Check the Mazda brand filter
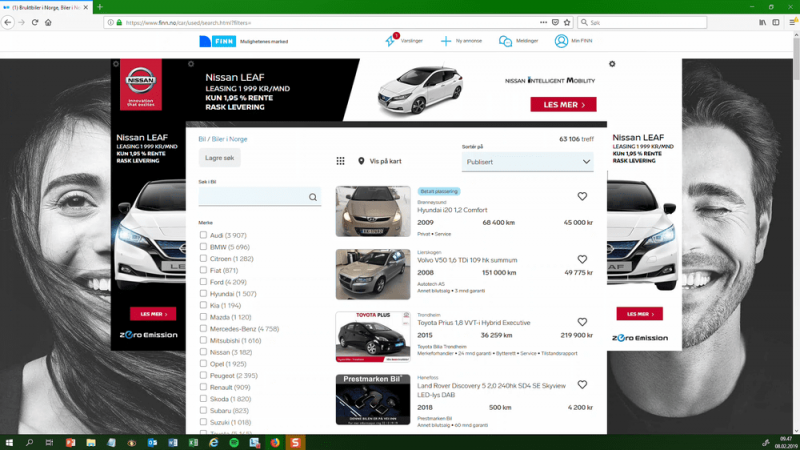Image resolution: width=800 pixels, height=450 pixels. coord(203,317)
